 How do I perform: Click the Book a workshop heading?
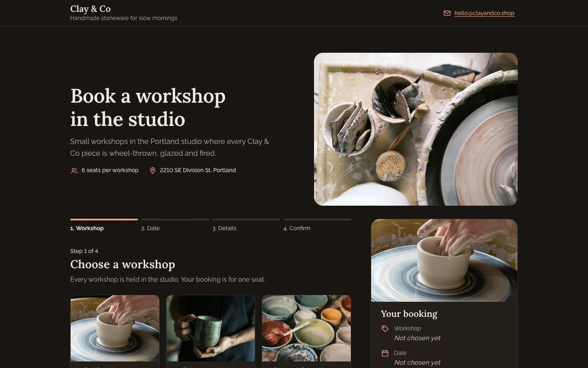(148, 108)
